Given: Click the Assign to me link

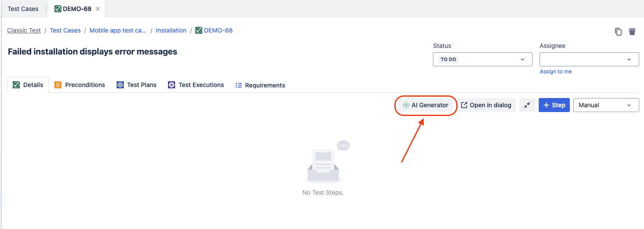Looking at the screenshot, I should pos(555,72).
